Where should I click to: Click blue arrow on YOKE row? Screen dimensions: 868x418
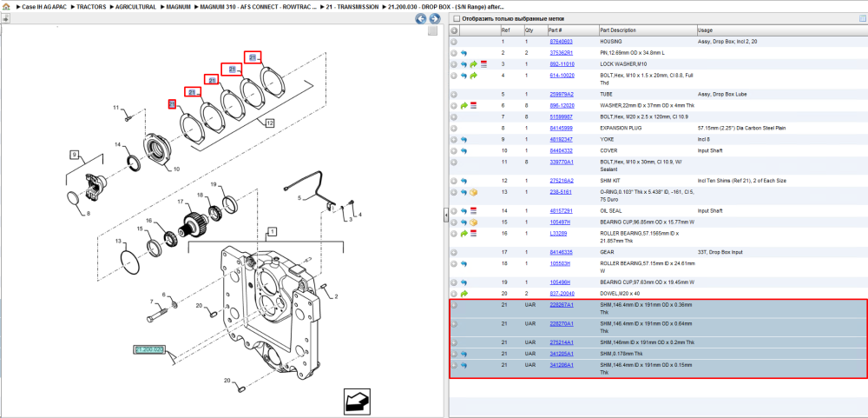(464, 139)
